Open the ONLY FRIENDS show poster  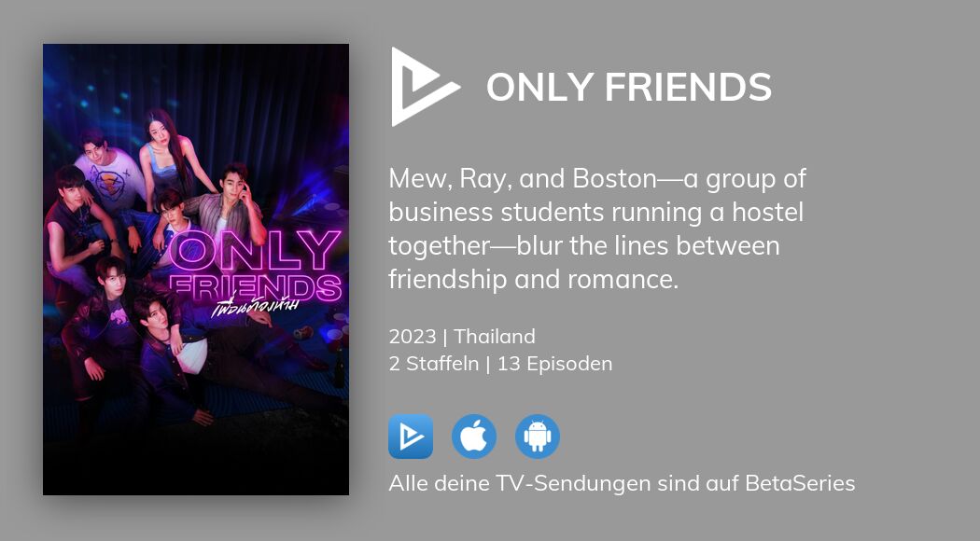pos(195,269)
